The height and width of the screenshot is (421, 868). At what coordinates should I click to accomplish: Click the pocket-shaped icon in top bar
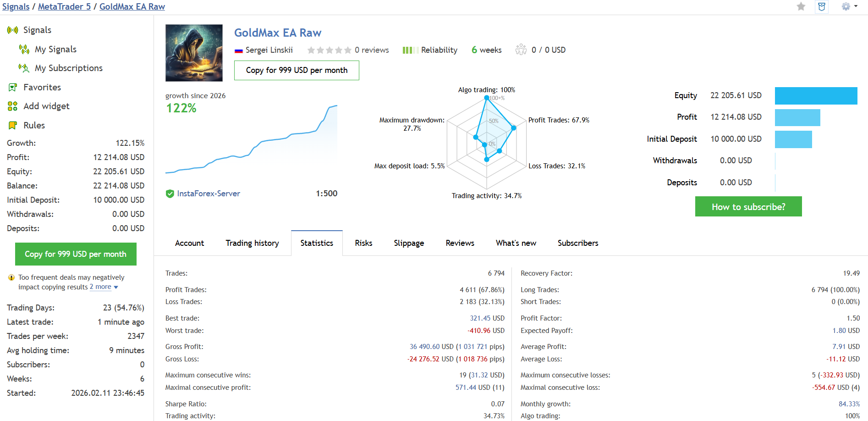coord(822,6)
